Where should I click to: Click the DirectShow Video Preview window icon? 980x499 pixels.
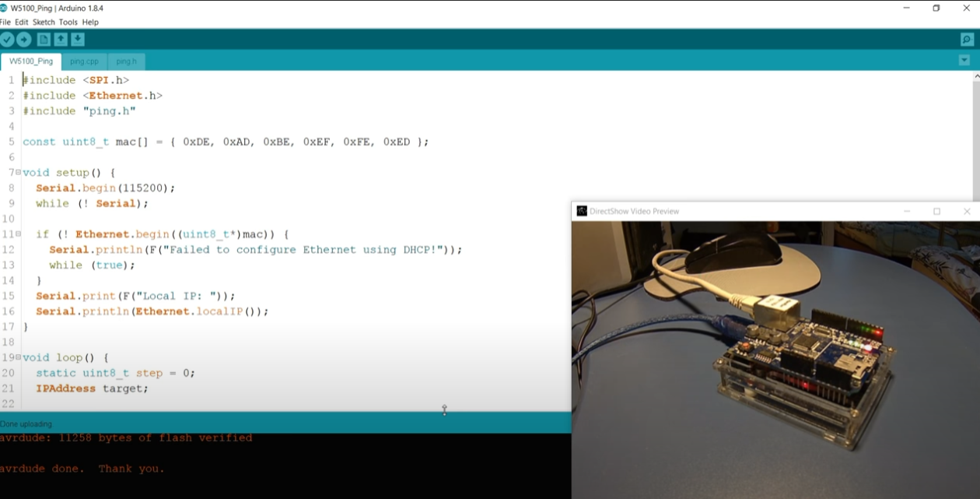582,211
